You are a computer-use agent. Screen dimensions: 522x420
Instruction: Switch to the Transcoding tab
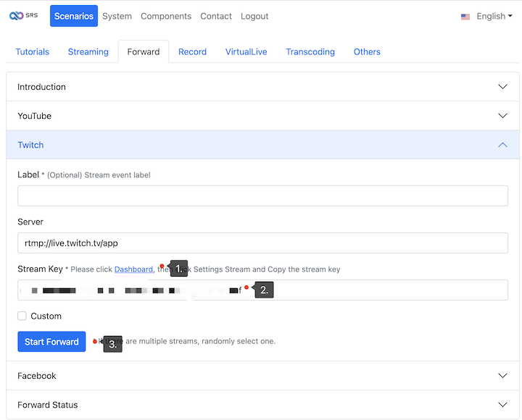[x=310, y=51]
